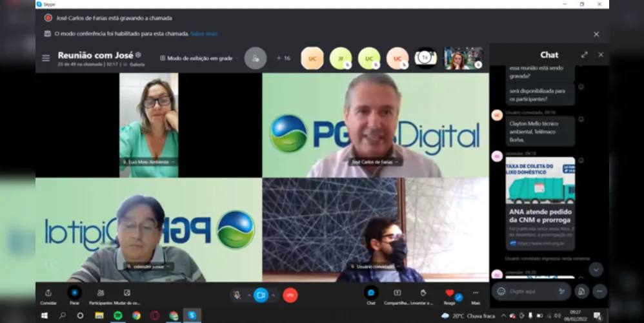Open the ANA atende pedido da CNM link card
Viewport: 644px width, 323px height.
click(x=540, y=203)
